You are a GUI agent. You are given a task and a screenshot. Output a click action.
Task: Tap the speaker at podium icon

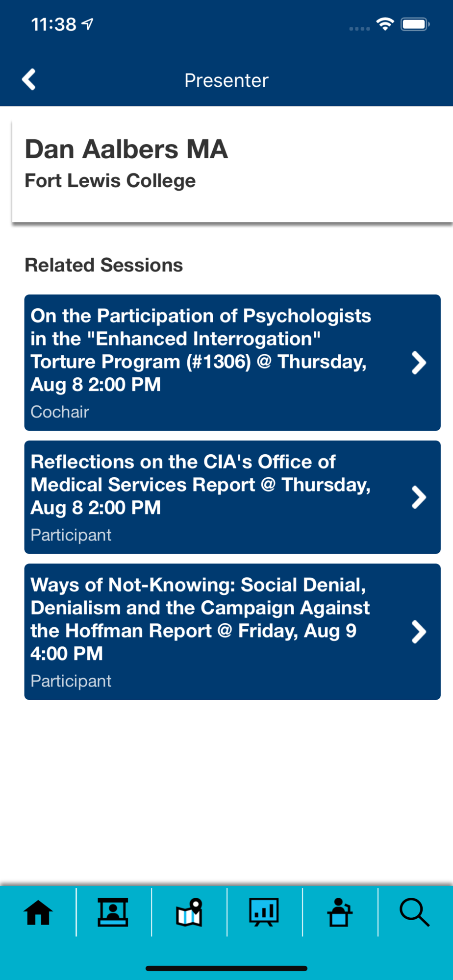coord(340,912)
